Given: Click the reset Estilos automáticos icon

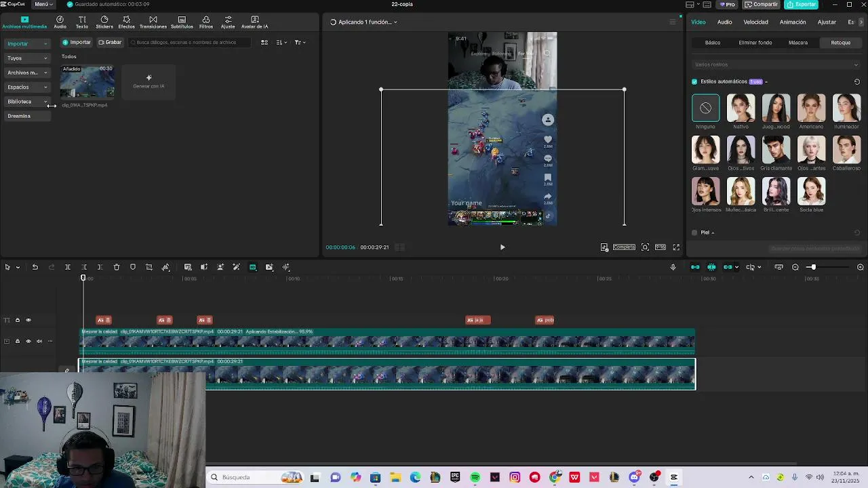Looking at the screenshot, I should point(856,81).
